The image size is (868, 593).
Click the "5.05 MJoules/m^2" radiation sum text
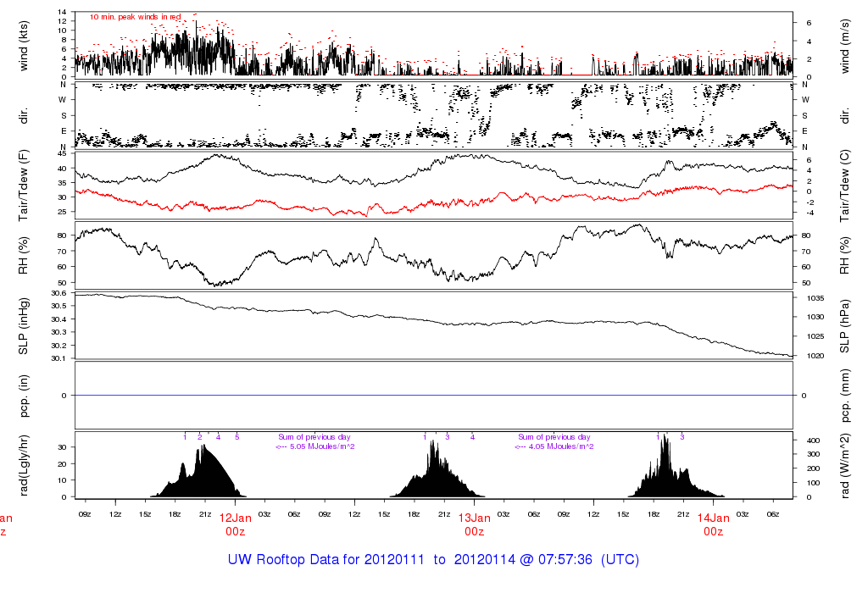[322, 446]
